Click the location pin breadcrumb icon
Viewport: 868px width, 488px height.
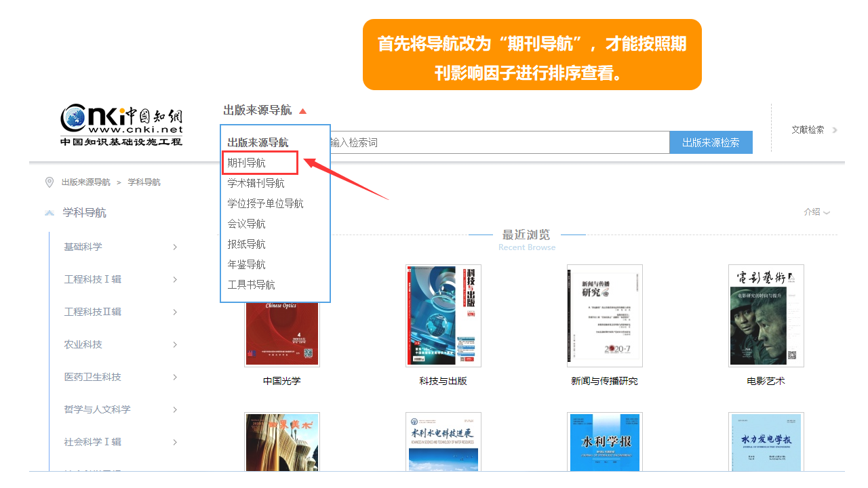coord(49,182)
